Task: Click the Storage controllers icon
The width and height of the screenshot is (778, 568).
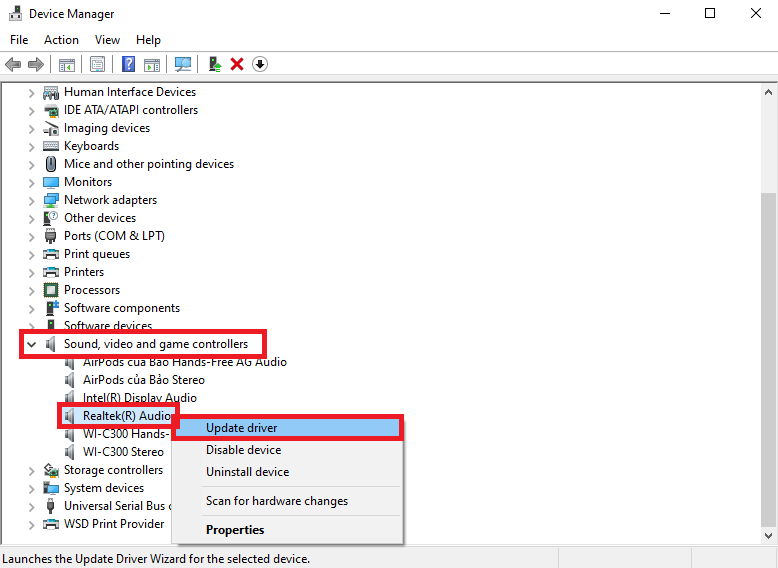Action: coord(51,470)
